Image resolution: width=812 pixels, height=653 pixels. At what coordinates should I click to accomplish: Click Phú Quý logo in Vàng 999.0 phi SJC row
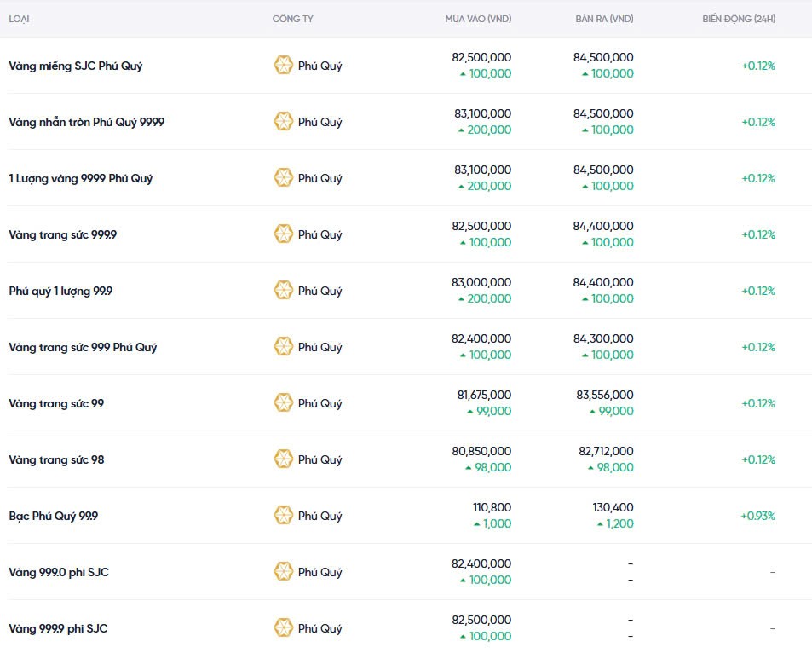pos(283,572)
